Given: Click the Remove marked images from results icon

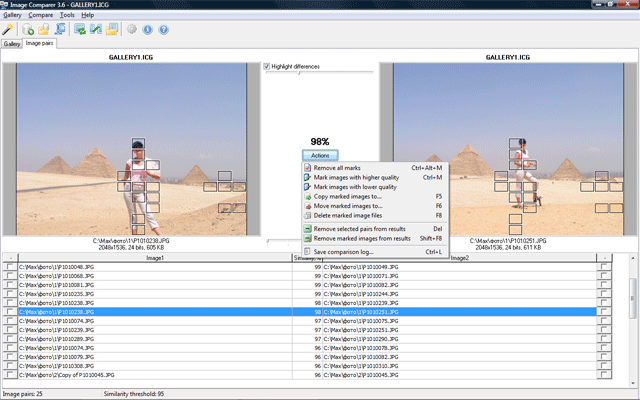Looking at the screenshot, I should [x=308, y=238].
